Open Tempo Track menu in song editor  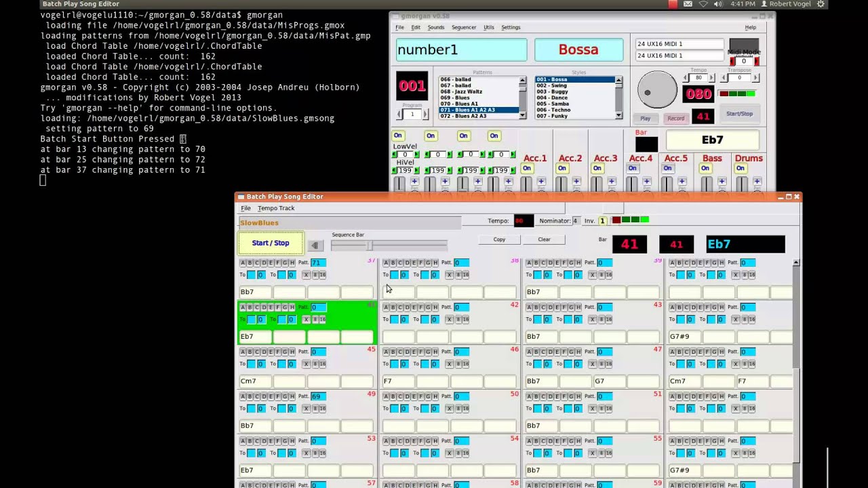pos(276,208)
